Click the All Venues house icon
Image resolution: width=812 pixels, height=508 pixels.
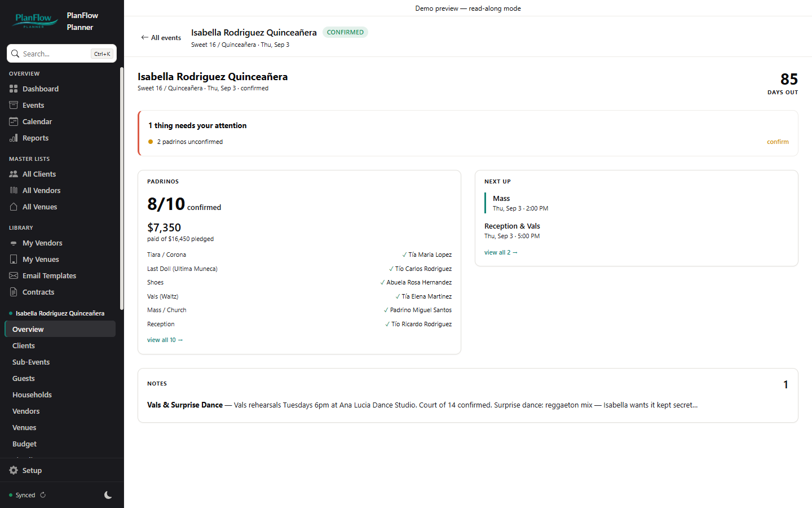coord(14,207)
